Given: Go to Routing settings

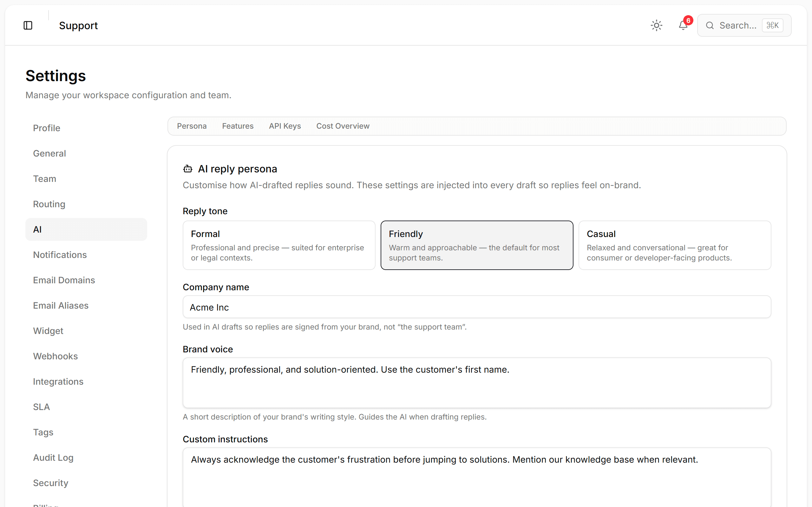Looking at the screenshot, I should point(49,204).
